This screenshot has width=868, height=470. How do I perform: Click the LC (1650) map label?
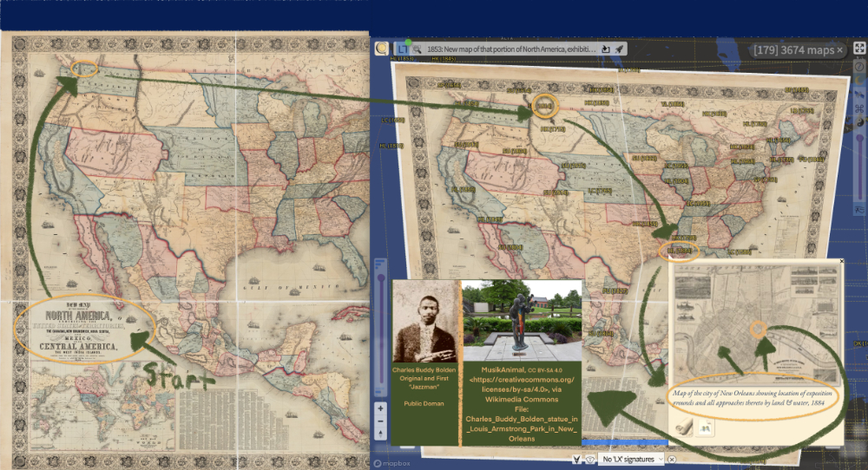point(393,120)
